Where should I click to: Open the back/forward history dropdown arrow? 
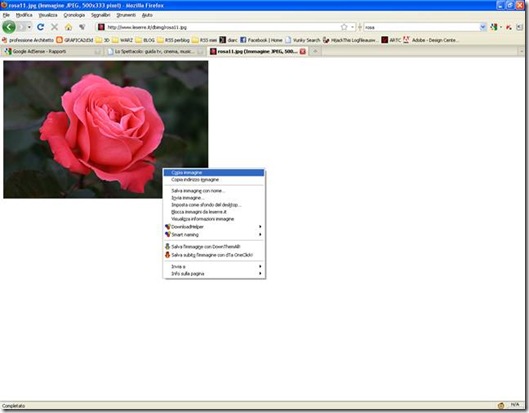coord(29,27)
